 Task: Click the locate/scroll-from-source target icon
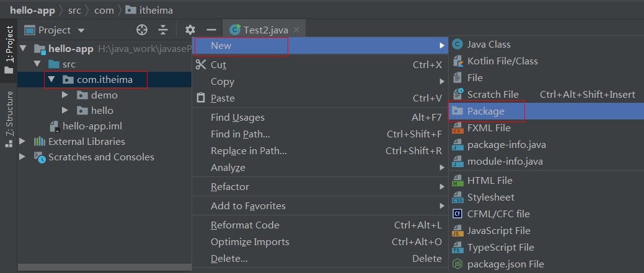click(142, 30)
